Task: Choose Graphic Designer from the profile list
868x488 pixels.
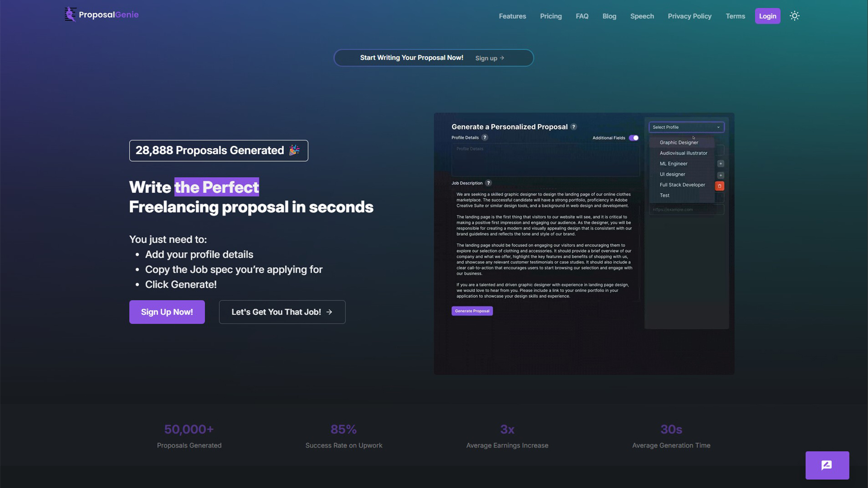Action: click(678, 142)
